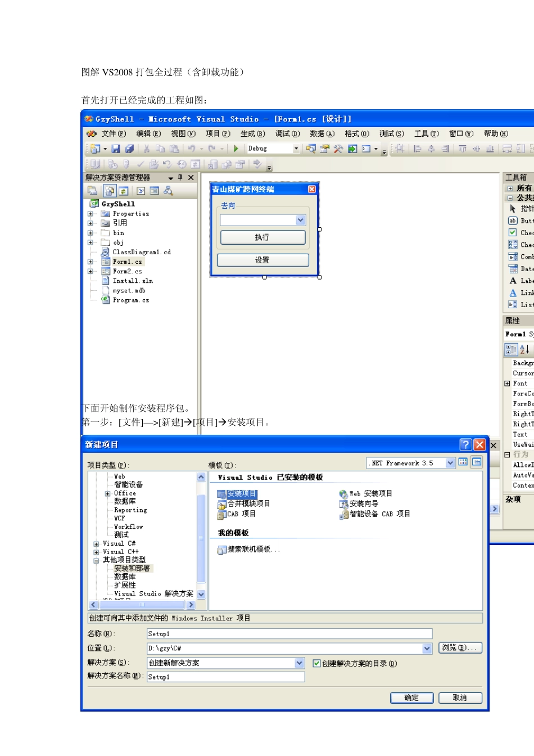Click the Redo toolbar icon

212,148
